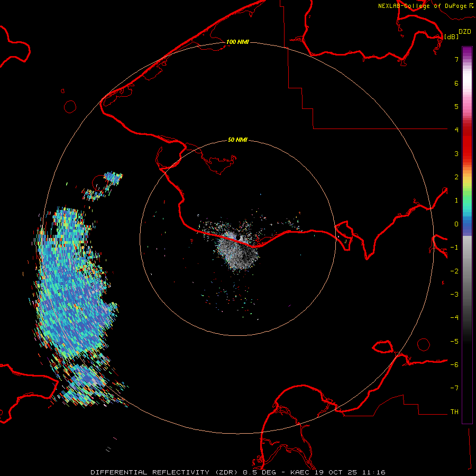Click the -3 value on color scale
Screen dimensions: 476x476
[454, 295]
